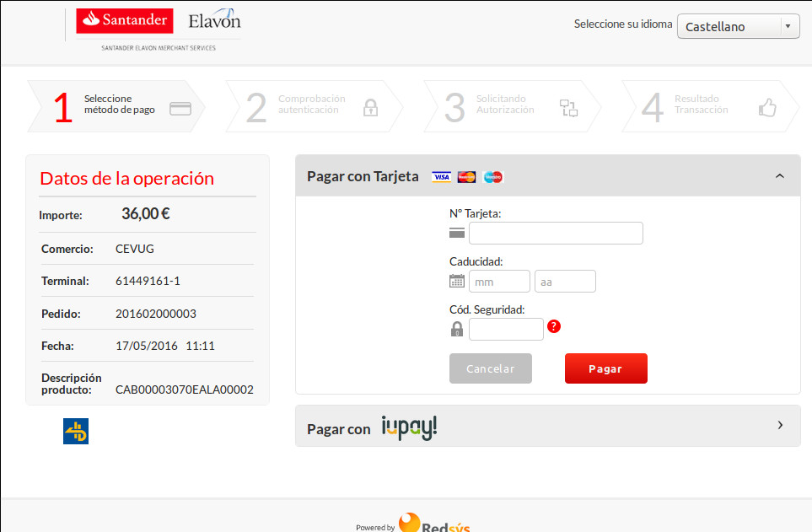Click the MasterCard logo icon
The image size is (812, 532).
pyautogui.click(x=466, y=177)
